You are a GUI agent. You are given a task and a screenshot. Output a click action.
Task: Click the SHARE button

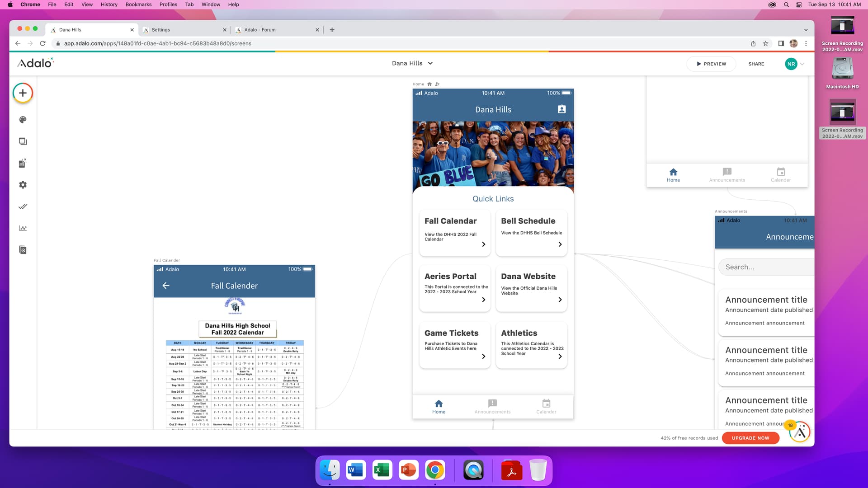(756, 64)
